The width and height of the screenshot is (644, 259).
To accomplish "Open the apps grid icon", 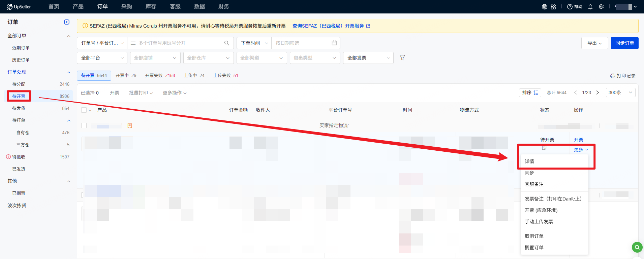I will (x=553, y=7).
